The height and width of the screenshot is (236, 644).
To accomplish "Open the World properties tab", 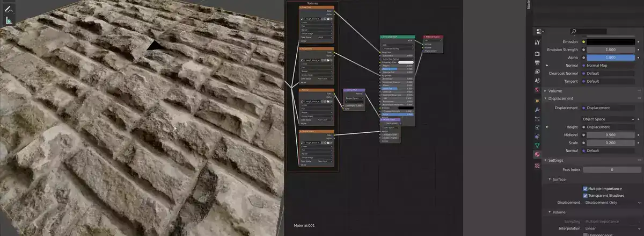I will click(x=537, y=90).
